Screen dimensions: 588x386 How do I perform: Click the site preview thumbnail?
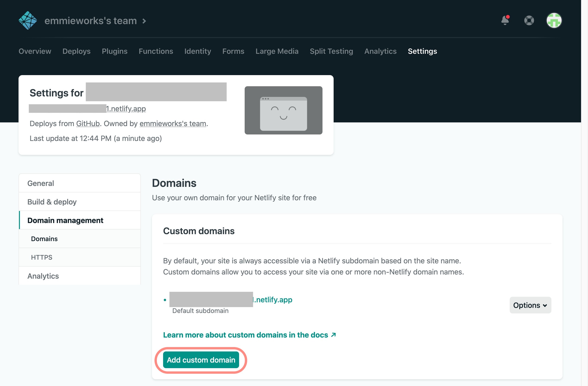click(x=283, y=110)
